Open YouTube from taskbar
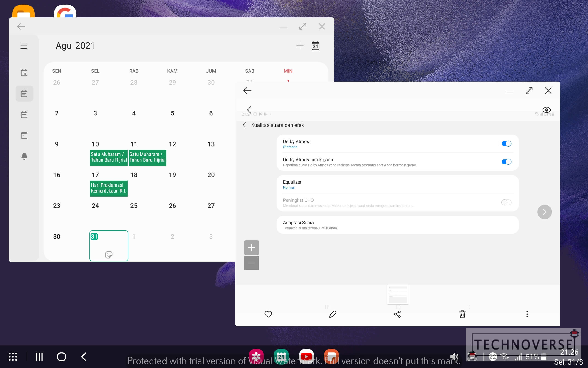The width and height of the screenshot is (588, 368). point(306,356)
